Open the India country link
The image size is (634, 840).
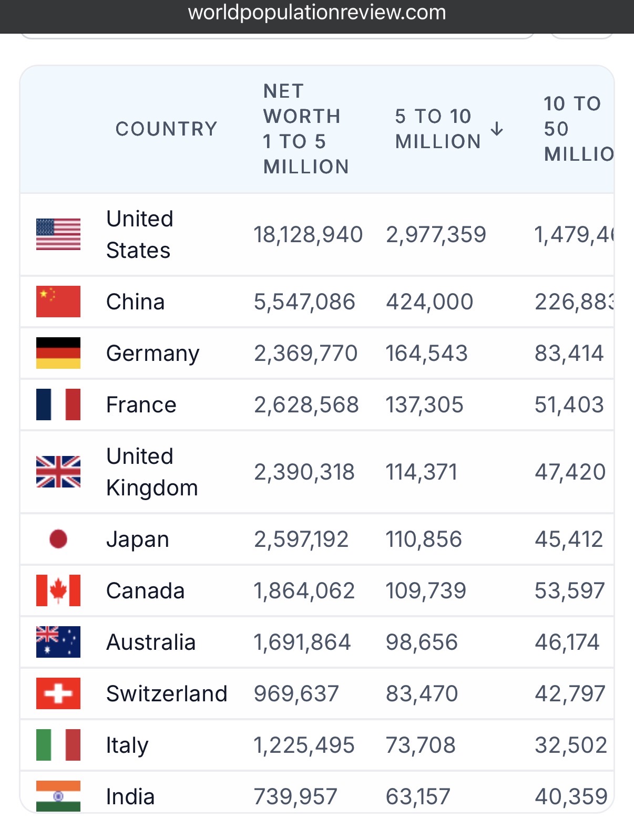pos(130,796)
